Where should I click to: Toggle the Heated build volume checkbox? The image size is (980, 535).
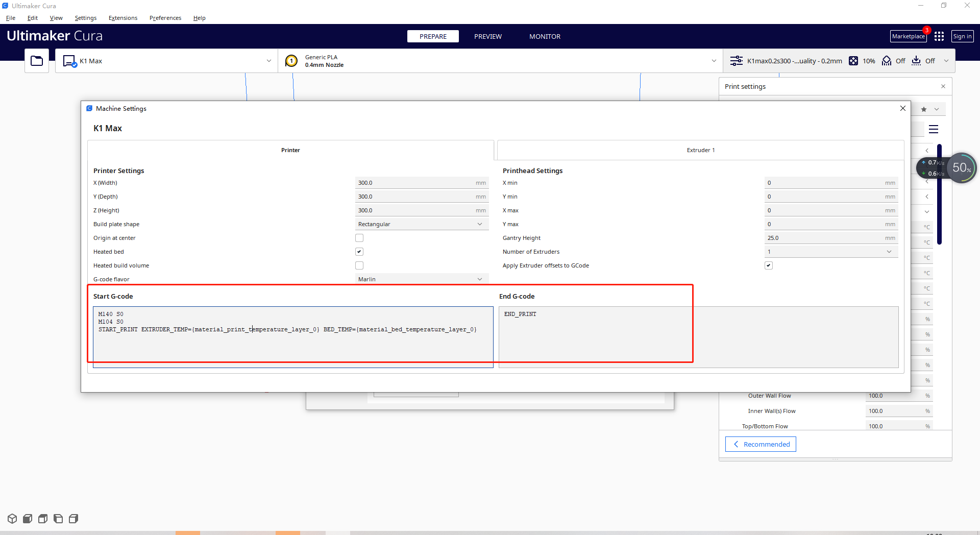click(x=359, y=265)
